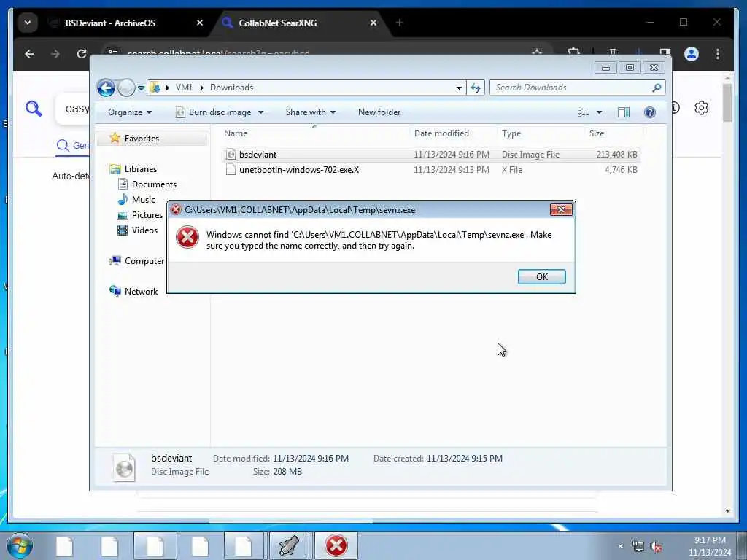This screenshot has width=747, height=560.
Task: Click the SearXNG magnifier logo
Action: [34, 109]
